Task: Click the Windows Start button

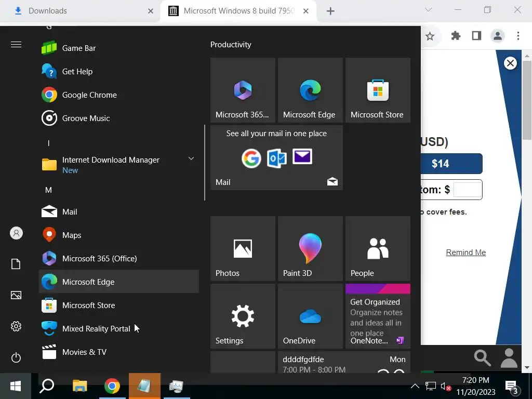Action: 16,386
